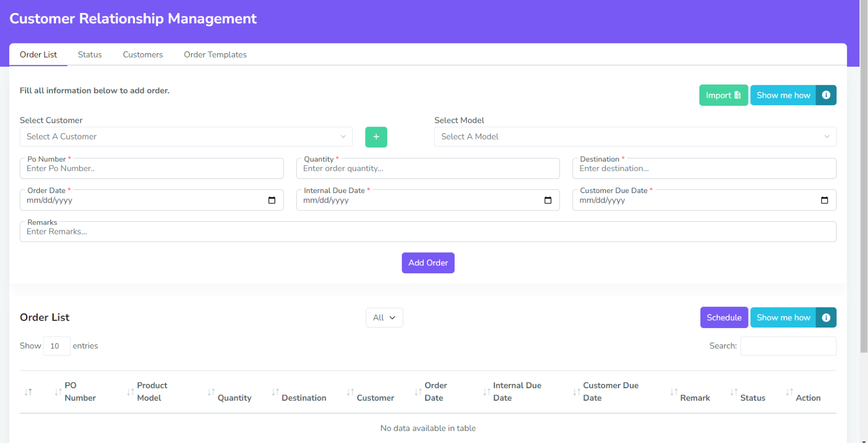Expand the Select A Customer dropdown
Viewport: 868px width, 443px height.
(186, 137)
